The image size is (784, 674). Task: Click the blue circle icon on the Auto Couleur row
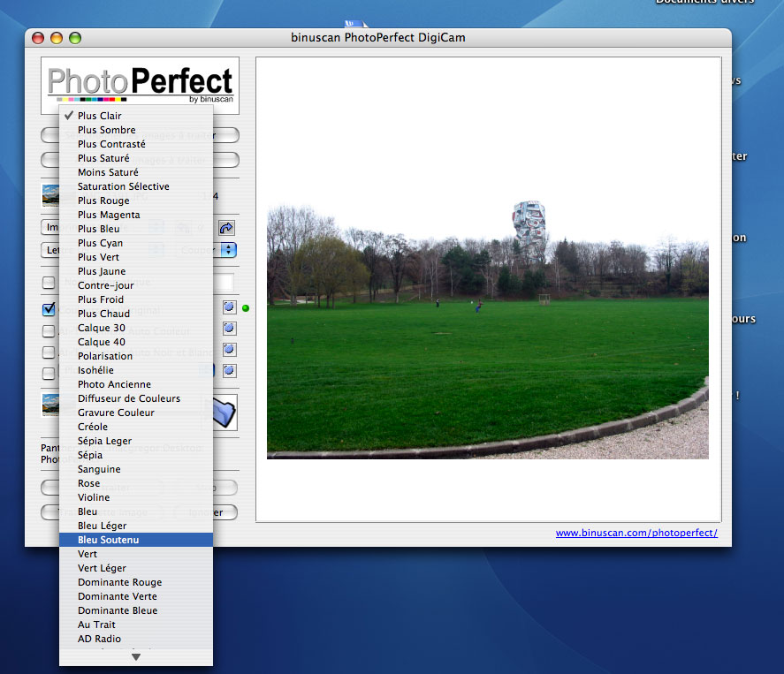[x=230, y=329]
